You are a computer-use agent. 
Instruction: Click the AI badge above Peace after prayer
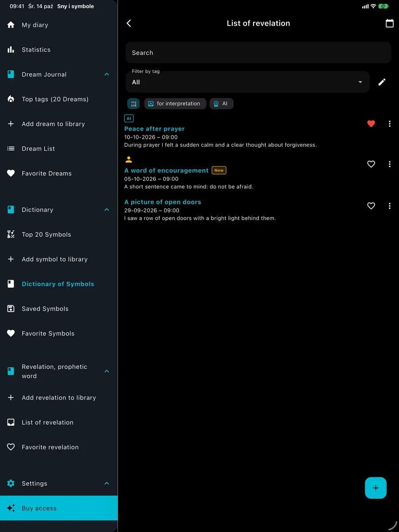click(x=129, y=118)
